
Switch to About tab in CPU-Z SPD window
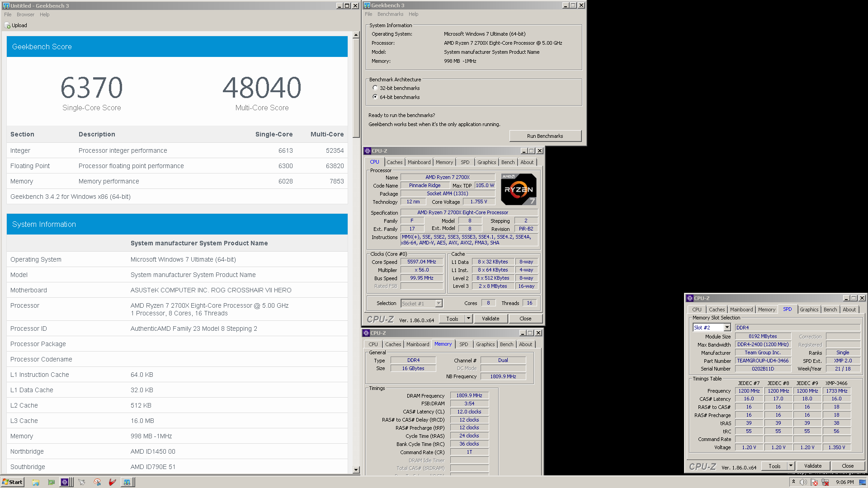pyautogui.click(x=849, y=310)
